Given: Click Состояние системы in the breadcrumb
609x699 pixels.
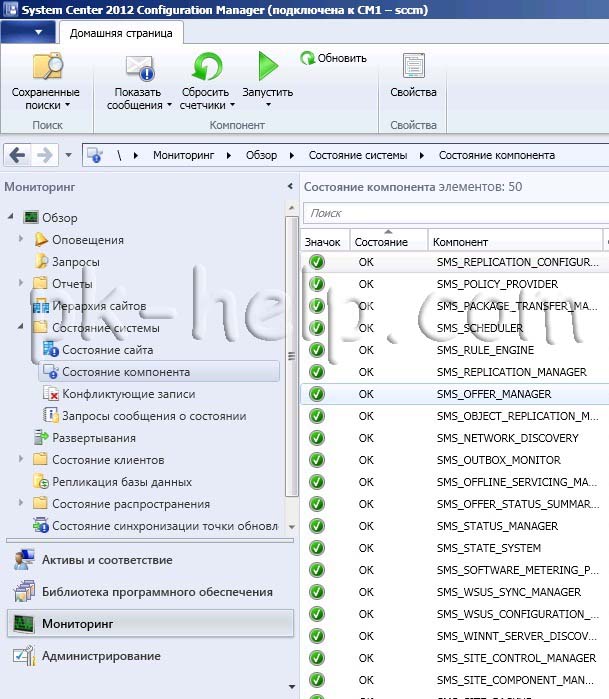Looking at the screenshot, I should [x=358, y=156].
